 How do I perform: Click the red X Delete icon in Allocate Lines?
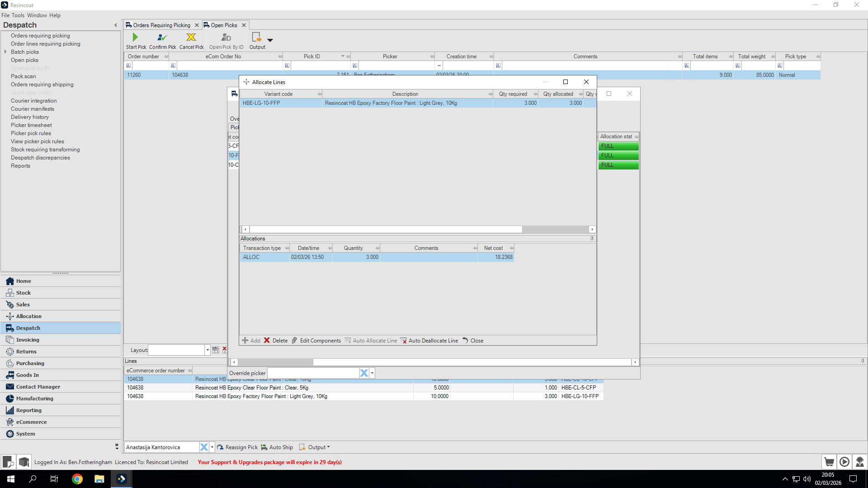point(267,340)
